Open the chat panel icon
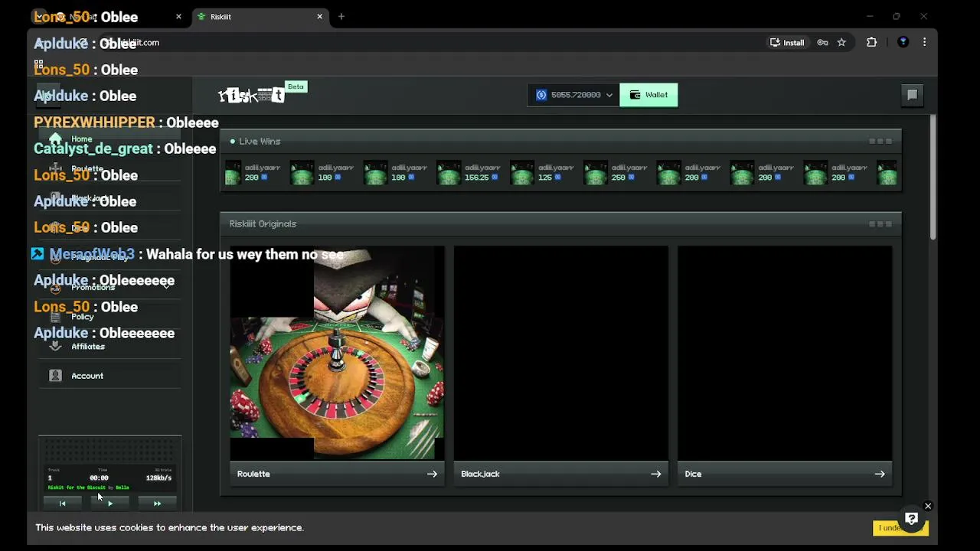 pos(912,95)
